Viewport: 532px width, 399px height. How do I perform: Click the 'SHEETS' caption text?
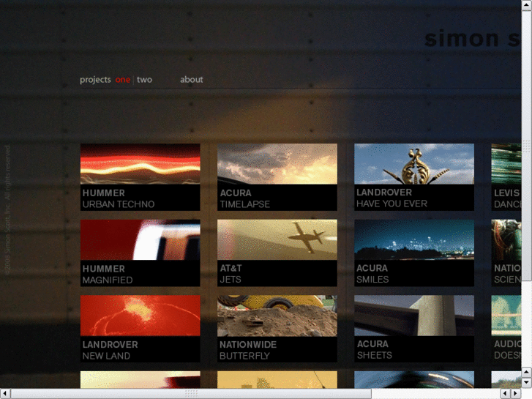coord(374,355)
